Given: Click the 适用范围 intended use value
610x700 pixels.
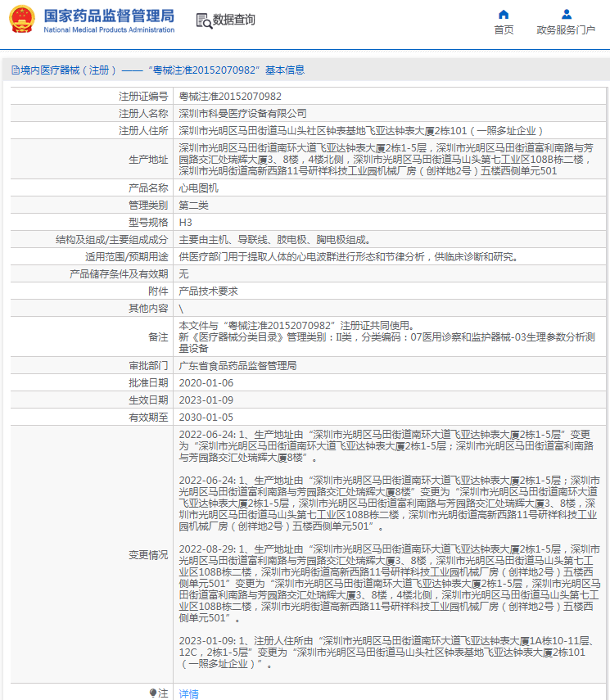Looking at the screenshot, I should [348, 257].
